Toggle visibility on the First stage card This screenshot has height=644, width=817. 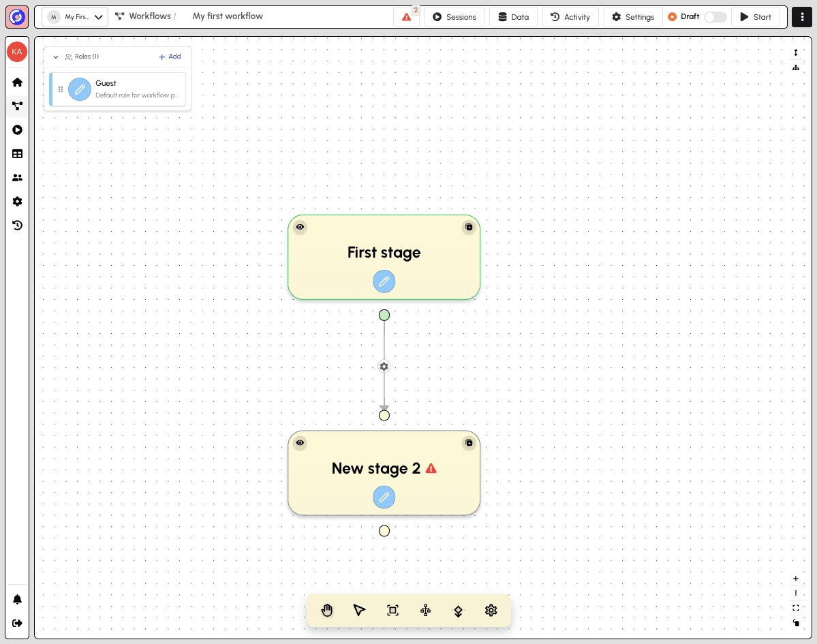(300, 227)
